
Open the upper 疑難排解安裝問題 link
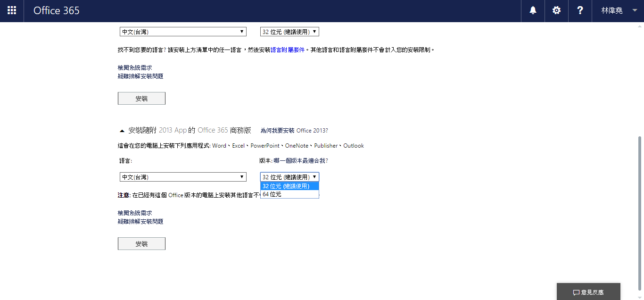(140, 76)
